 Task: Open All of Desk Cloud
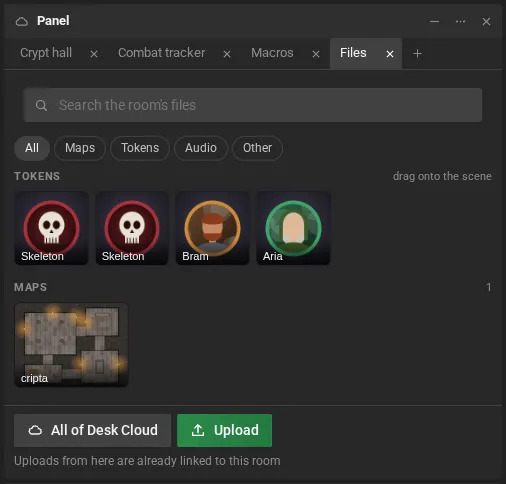pyautogui.click(x=92, y=430)
